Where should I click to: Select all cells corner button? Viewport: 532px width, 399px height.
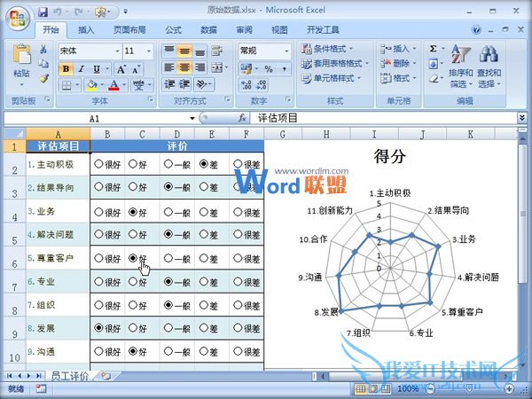(x=15, y=133)
